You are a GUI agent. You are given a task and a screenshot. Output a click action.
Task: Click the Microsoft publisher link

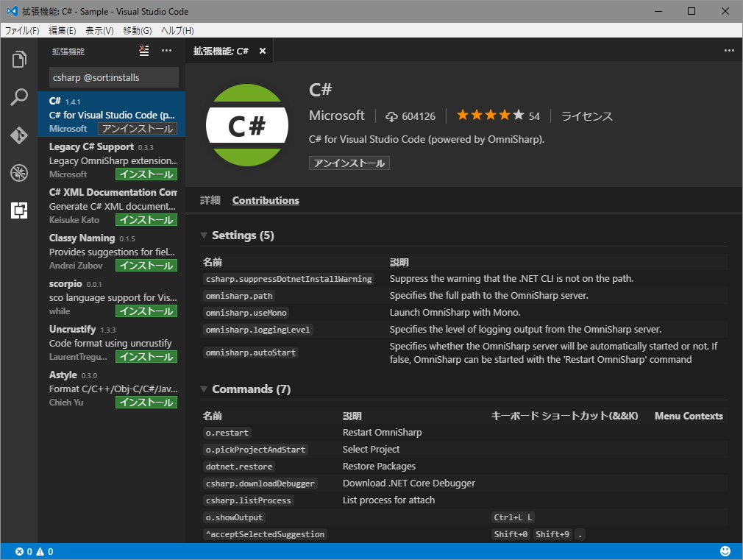[337, 116]
